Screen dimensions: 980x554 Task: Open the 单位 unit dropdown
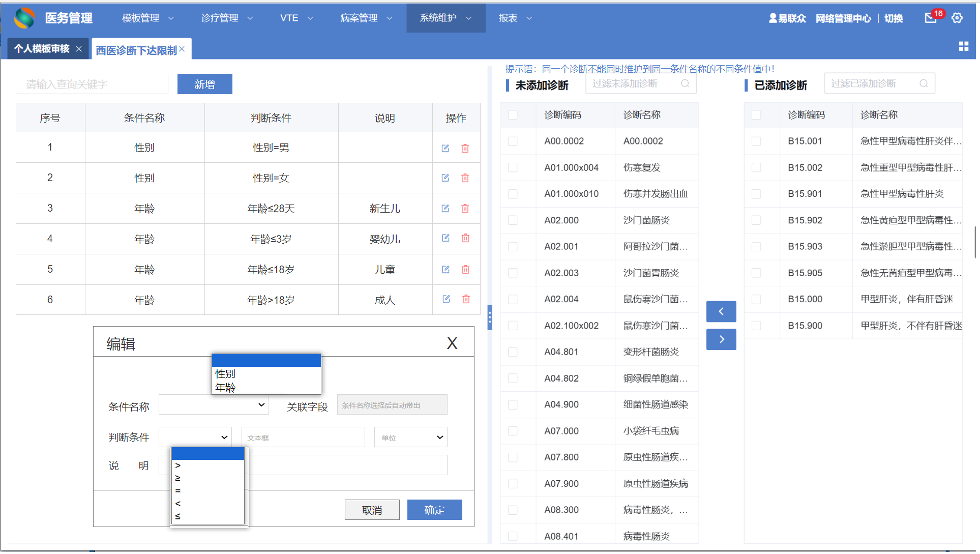(x=410, y=437)
